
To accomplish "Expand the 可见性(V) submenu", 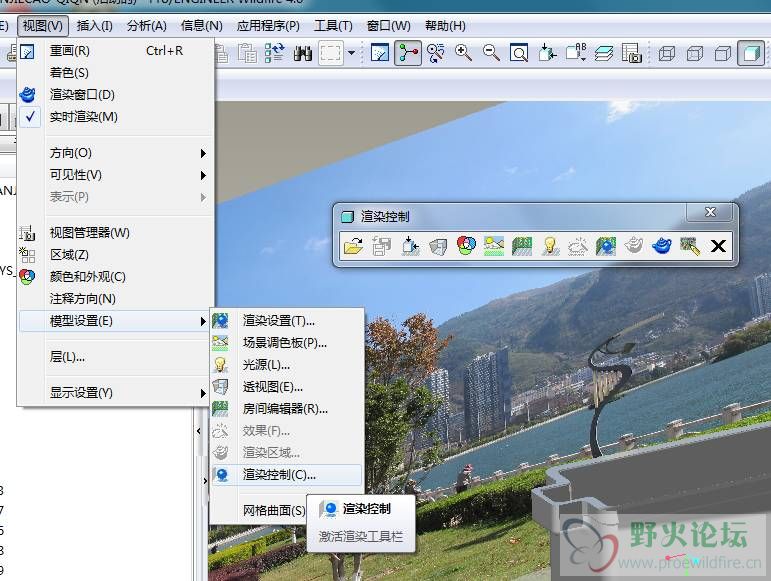I will coord(116,174).
